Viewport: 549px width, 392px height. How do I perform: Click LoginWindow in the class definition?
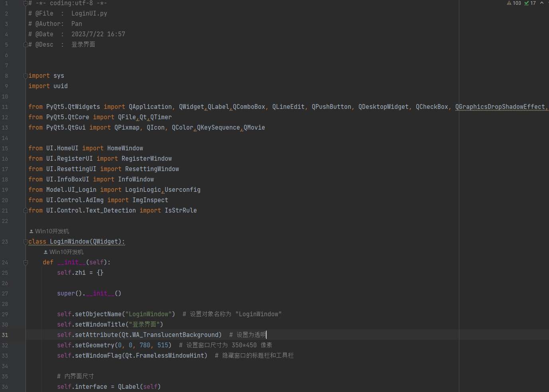point(69,242)
